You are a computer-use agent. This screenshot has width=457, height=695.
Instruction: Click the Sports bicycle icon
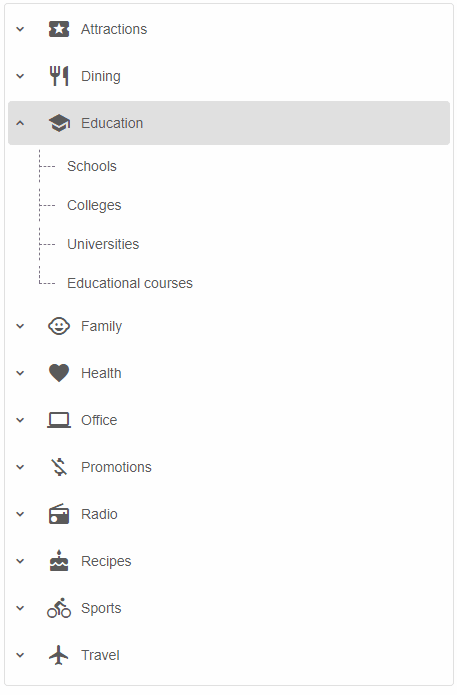(59, 608)
